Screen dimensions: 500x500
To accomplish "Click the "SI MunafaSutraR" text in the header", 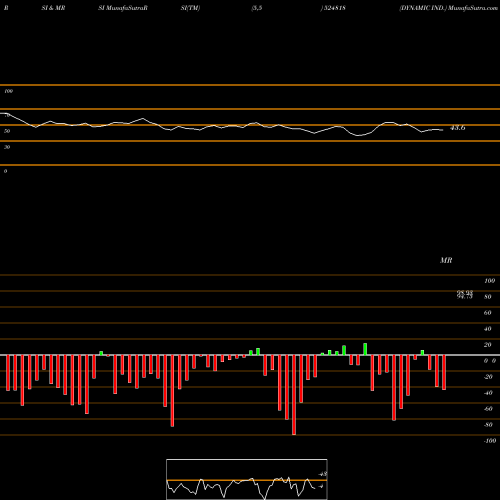I will (x=123, y=8).
